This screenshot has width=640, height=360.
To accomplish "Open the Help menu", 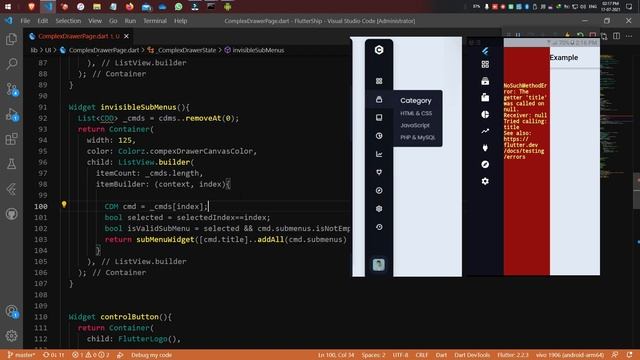I will 180,21.
